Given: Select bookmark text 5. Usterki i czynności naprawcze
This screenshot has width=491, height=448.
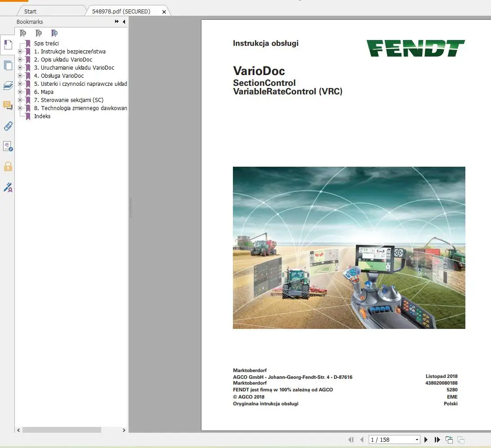Looking at the screenshot, I should [80, 84].
